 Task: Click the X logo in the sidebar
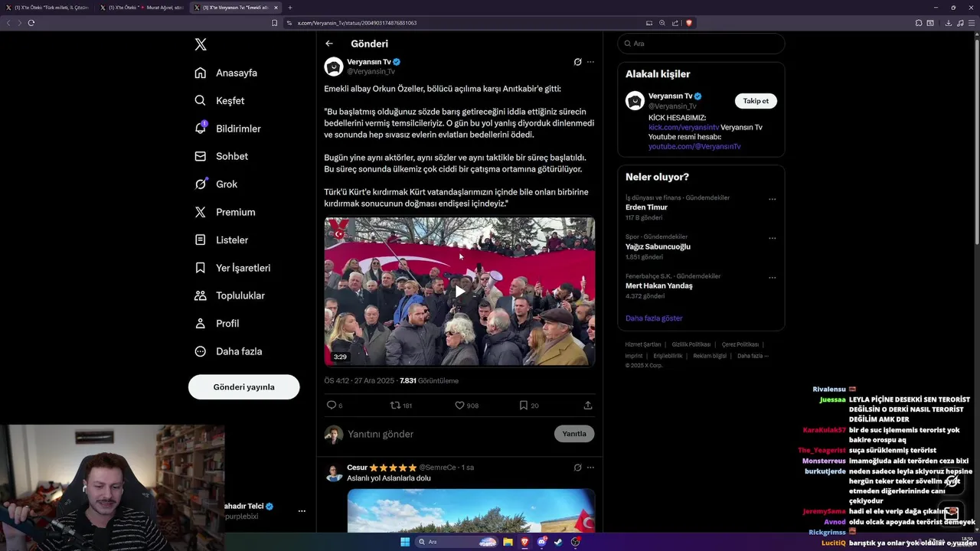tap(201, 44)
